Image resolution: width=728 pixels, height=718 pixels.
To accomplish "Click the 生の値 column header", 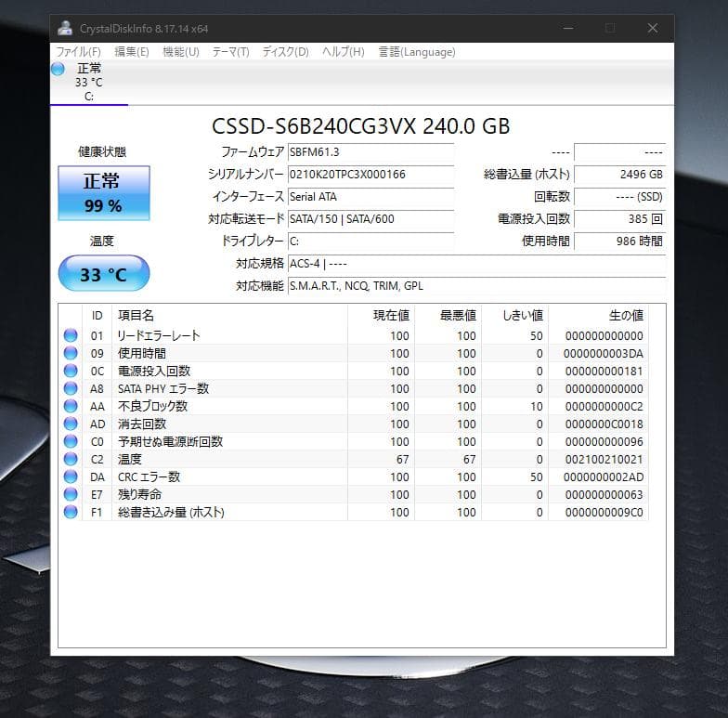I will 598,316.
